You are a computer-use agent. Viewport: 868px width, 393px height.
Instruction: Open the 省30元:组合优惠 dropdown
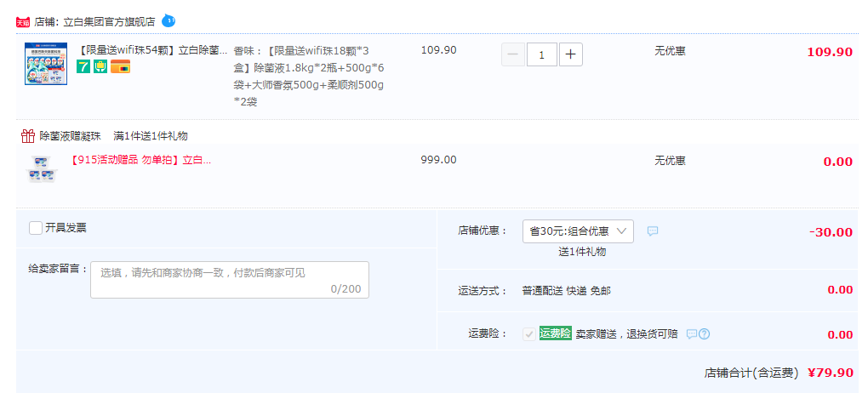point(578,231)
